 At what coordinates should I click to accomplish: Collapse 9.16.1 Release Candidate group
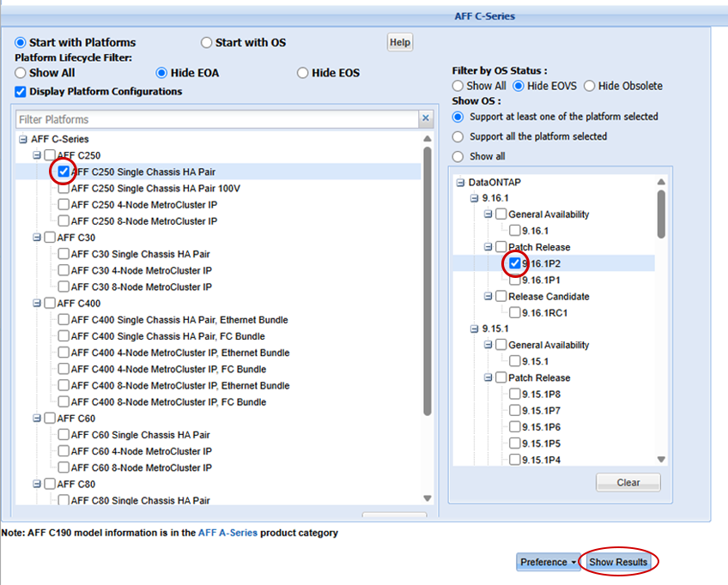(x=488, y=296)
